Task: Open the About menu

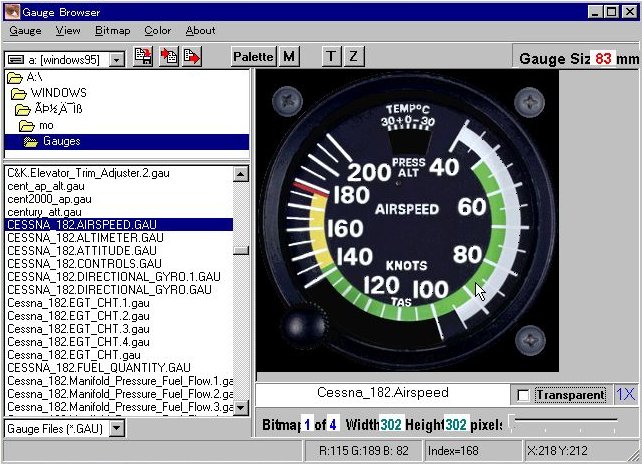Action: click(x=201, y=31)
